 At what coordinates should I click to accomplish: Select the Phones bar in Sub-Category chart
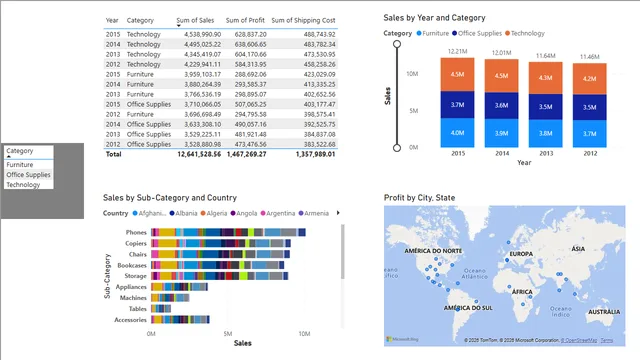228,232
